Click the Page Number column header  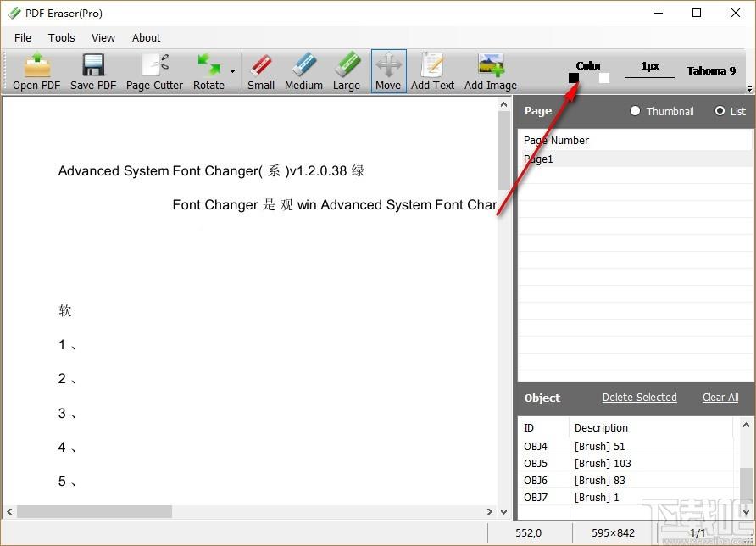click(556, 141)
